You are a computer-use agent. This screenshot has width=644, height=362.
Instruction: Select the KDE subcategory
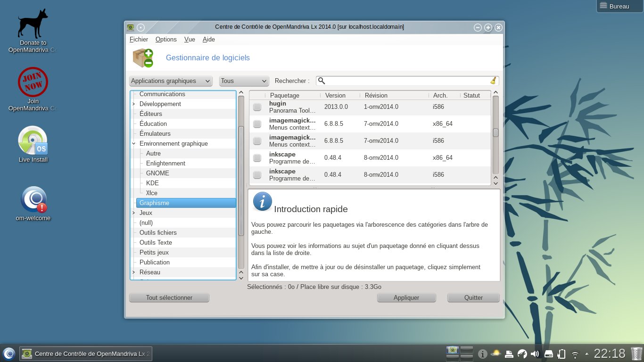point(152,183)
